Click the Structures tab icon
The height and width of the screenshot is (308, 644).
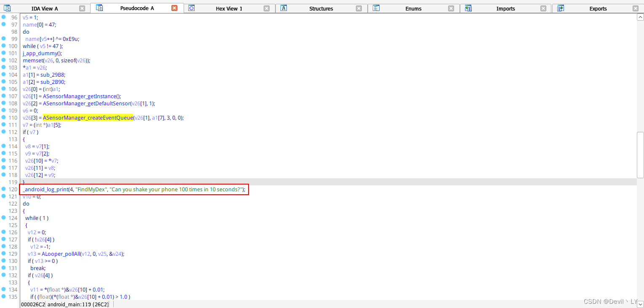point(284,8)
